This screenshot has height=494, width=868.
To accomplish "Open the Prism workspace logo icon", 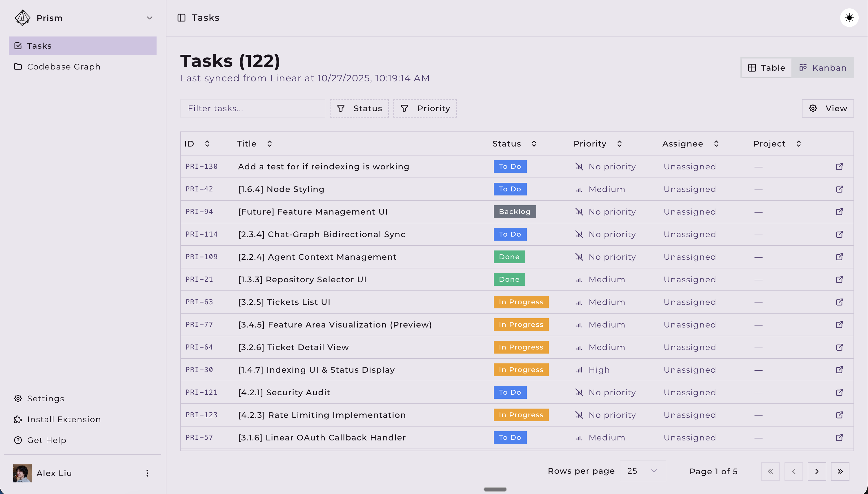I will 22,18.
